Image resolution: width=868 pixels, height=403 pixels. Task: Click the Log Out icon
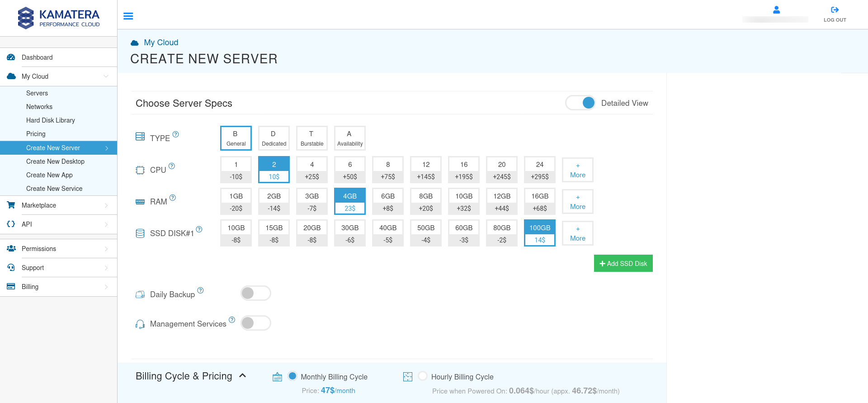click(835, 9)
